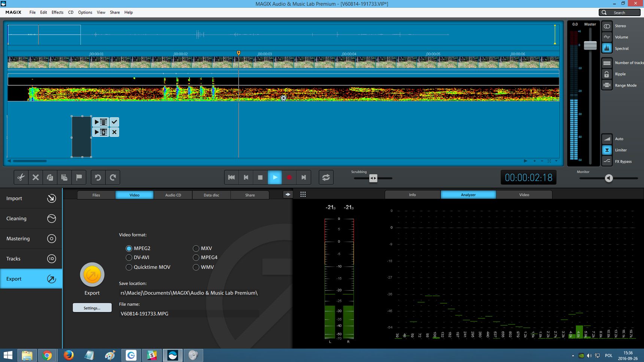The width and height of the screenshot is (644, 362).
Task: Select WMV video format
Action: click(x=196, y=267)
